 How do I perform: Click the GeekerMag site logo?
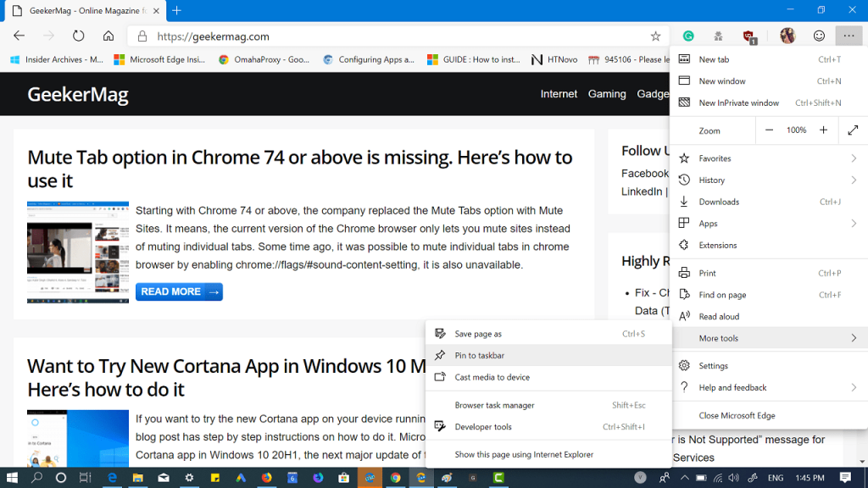[x=78, y=95]
